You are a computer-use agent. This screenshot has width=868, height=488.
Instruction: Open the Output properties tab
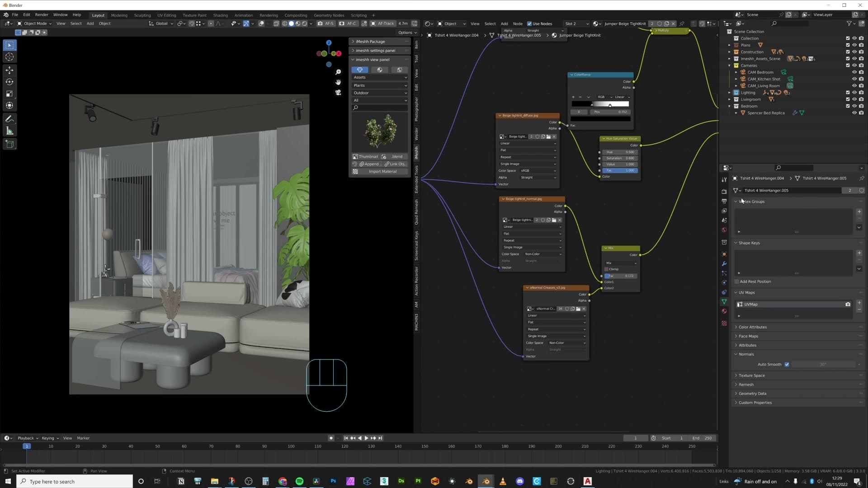point(724,201)
